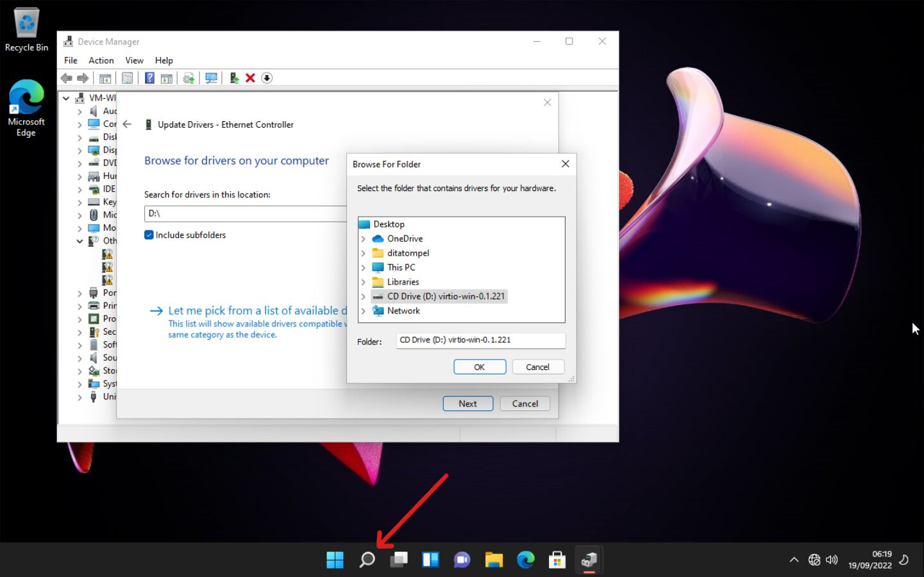
Task: Expand the ditatompel folder node
Action: (x=364, y=253)
